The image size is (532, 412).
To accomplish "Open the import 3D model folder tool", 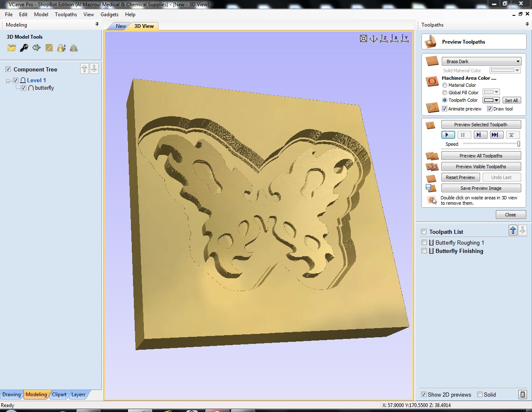I will (12, 48).
